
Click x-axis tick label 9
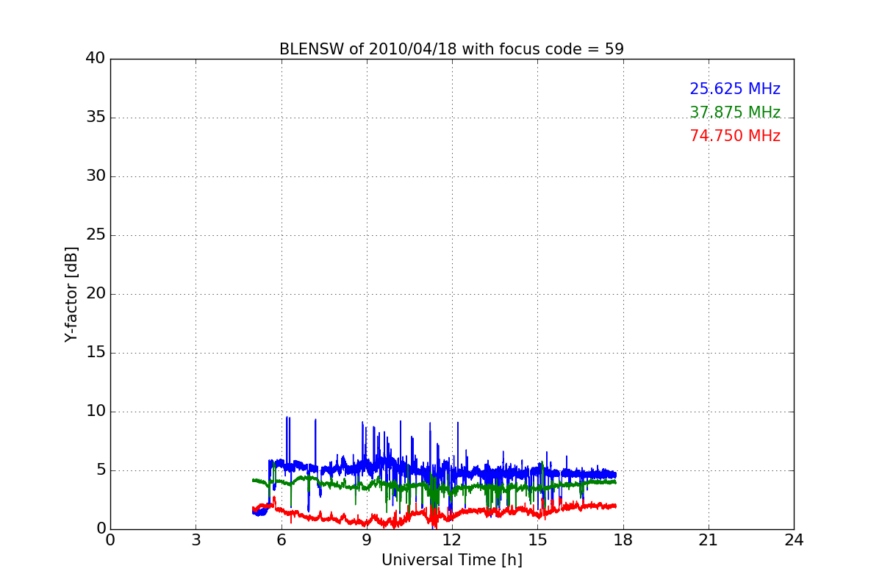367,540
